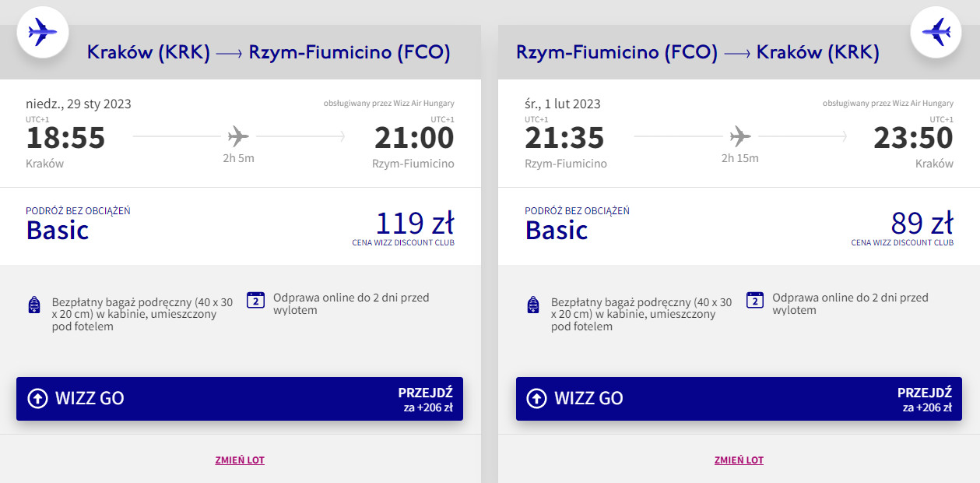This screenshot has height=483, width=980.
Task: Upgrade the return flight via PRZEJDŹ za +206 zł
Action: (924, 399)
